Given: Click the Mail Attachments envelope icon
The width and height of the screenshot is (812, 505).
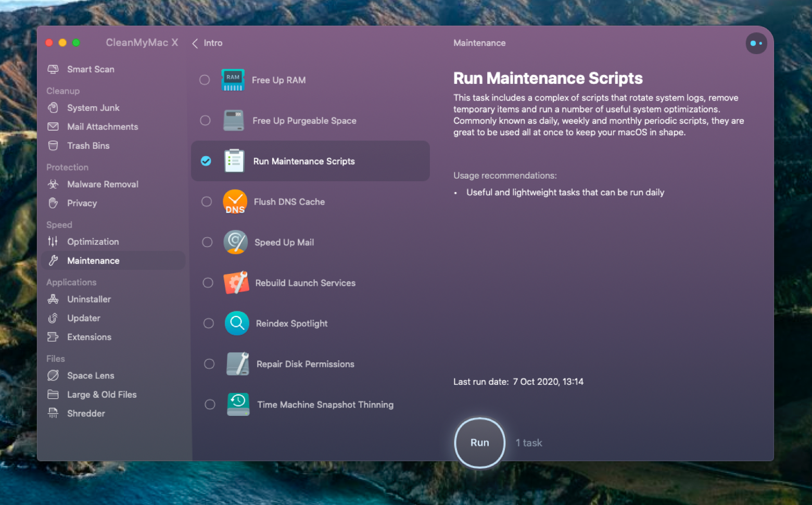Looking at the screenshot, I should pos(53,127).
